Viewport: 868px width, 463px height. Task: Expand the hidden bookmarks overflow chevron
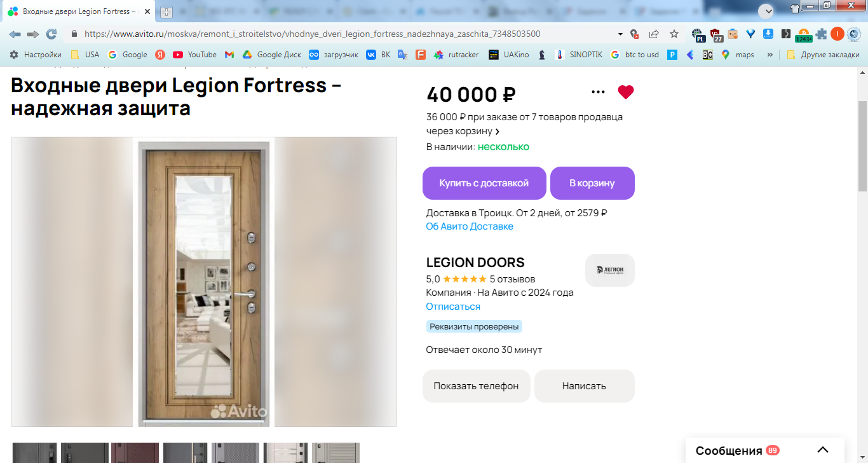tap(770, 55)
